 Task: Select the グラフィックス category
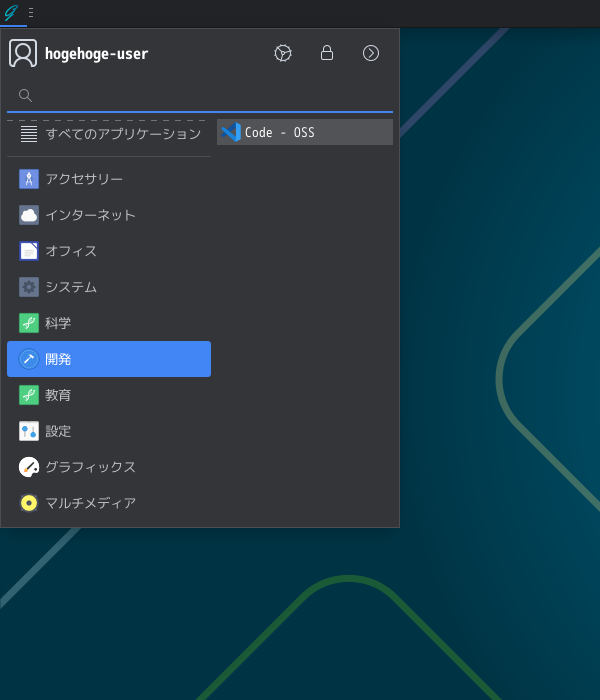(x=109, y=467)
